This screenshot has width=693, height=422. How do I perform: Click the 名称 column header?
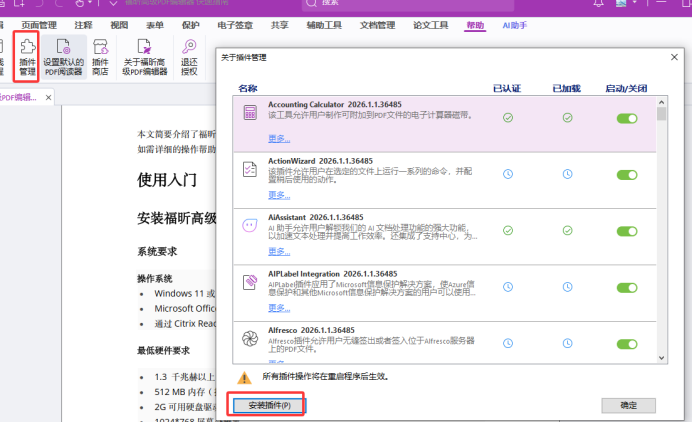point(248,88)
